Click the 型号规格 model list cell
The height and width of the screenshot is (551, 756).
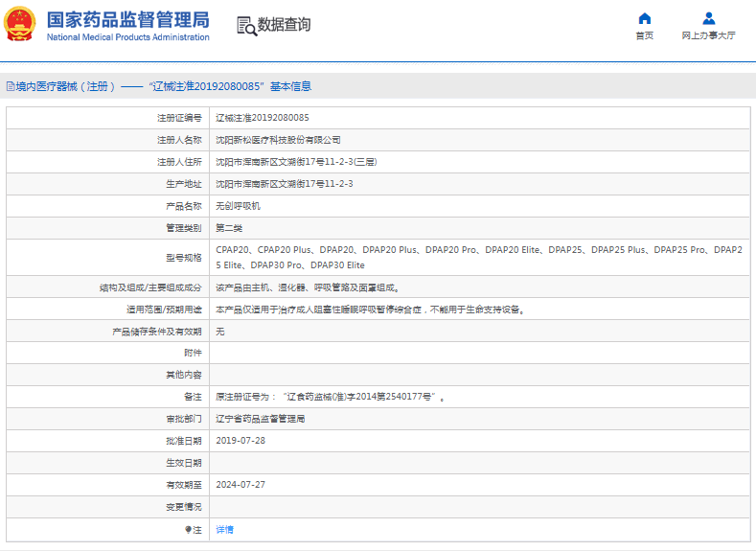click(479, 257)
